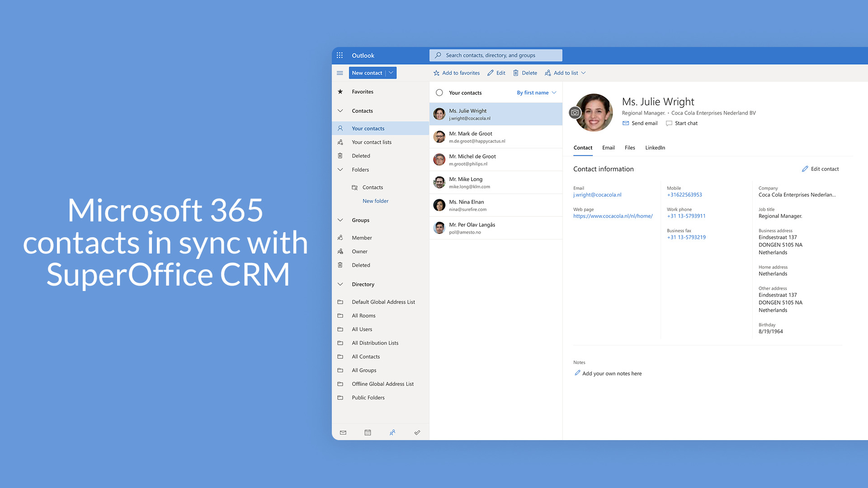
Task: Open the Deleted trash under Groups
Action: pyautogui.click(x=340, y=265)
